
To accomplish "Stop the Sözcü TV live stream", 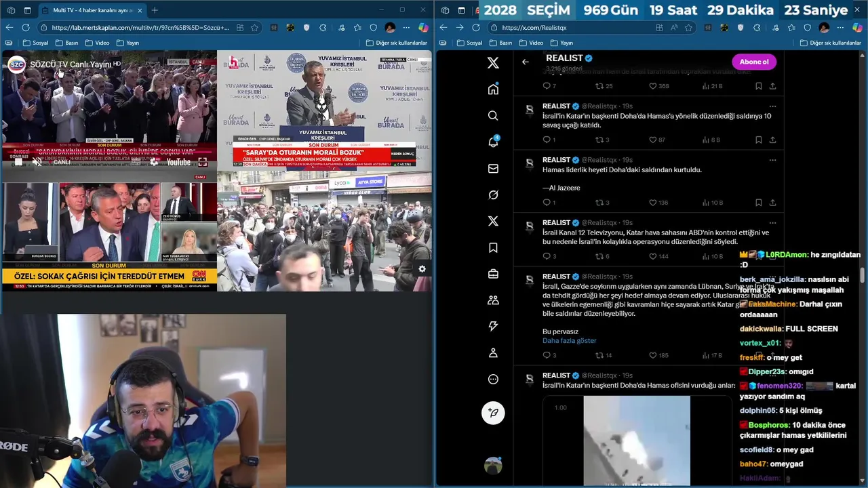I will click(18, 162).
